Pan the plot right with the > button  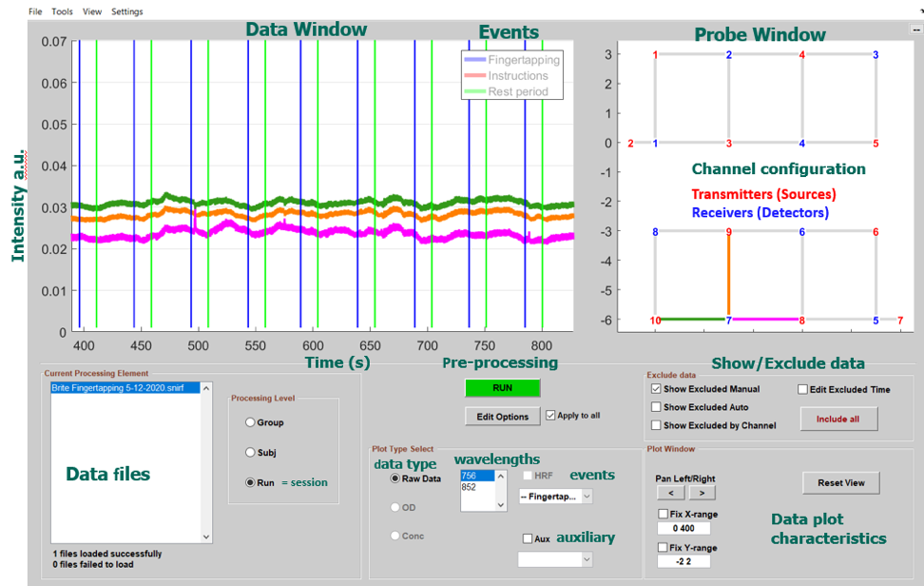(702, 493)
